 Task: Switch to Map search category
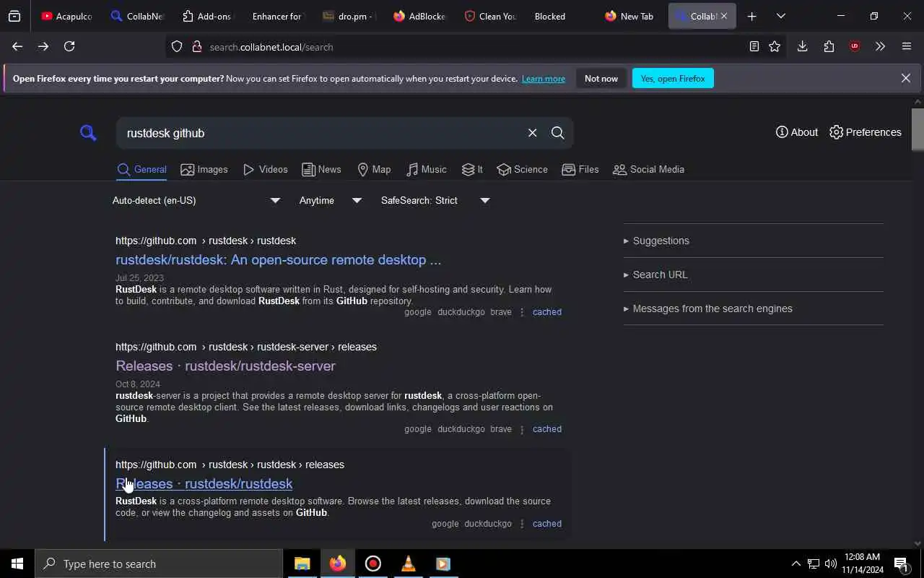tap(374, 170)
